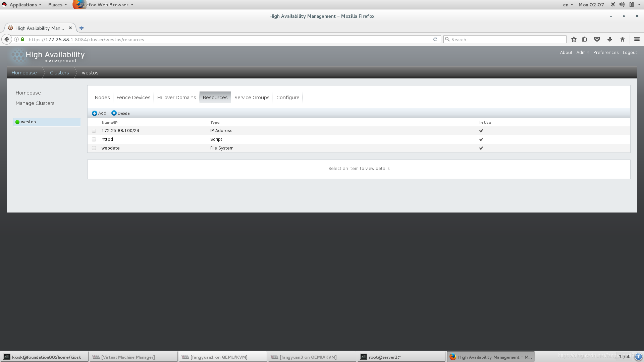Screen dimensions: 644x362
Task: Open the en language dropdown
Action: pos(568,5)
